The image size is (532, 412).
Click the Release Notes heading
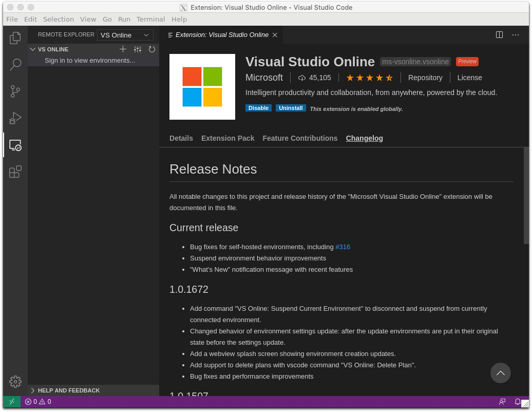coord(213,170)
